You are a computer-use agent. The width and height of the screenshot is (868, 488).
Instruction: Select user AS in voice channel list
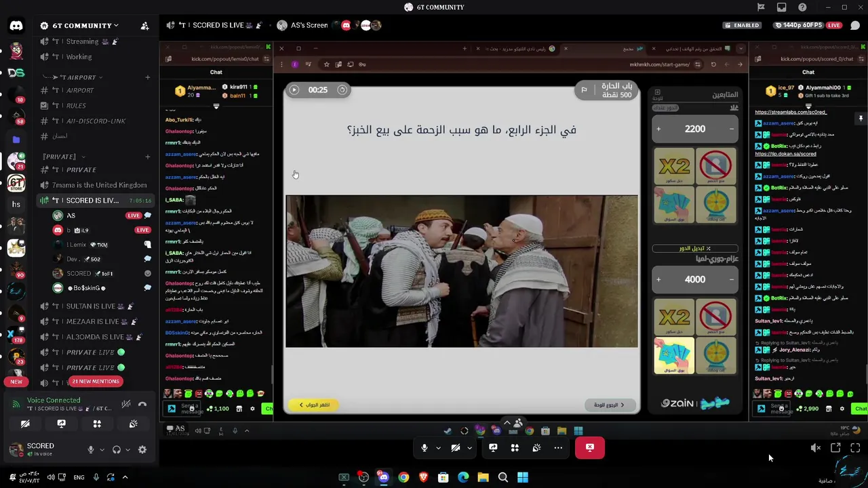102,216
